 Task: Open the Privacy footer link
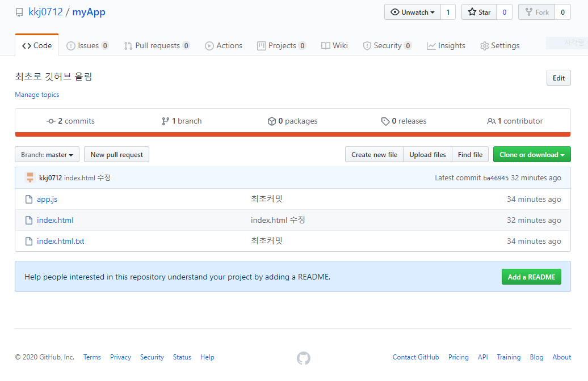[x=120, y=357]
